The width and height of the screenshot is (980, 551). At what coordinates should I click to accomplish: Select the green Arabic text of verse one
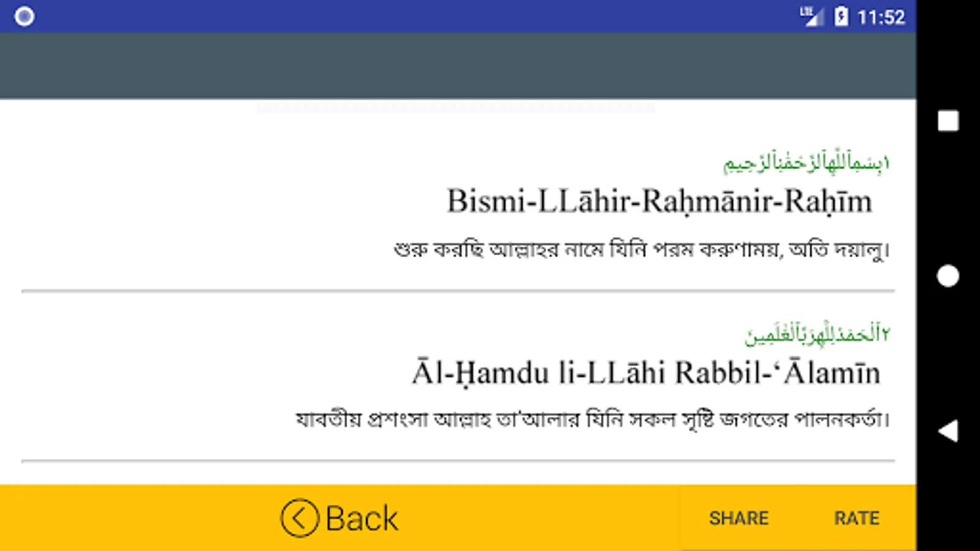pos(806,162)
